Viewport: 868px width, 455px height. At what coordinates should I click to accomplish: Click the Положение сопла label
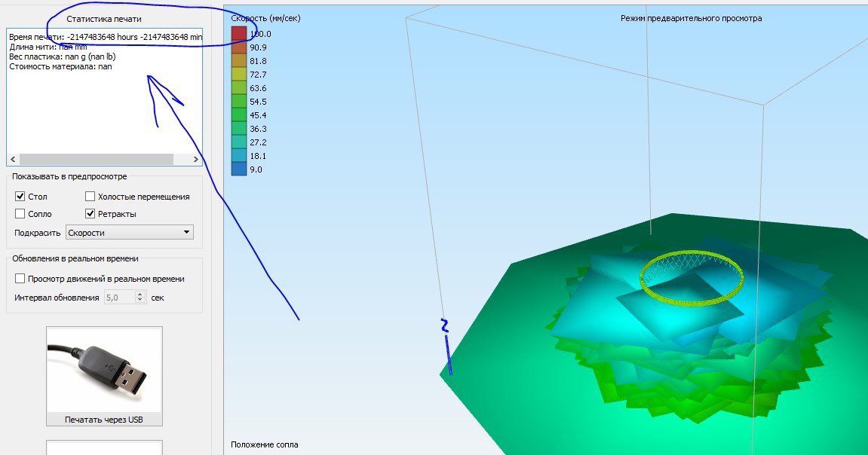(264, 444)
